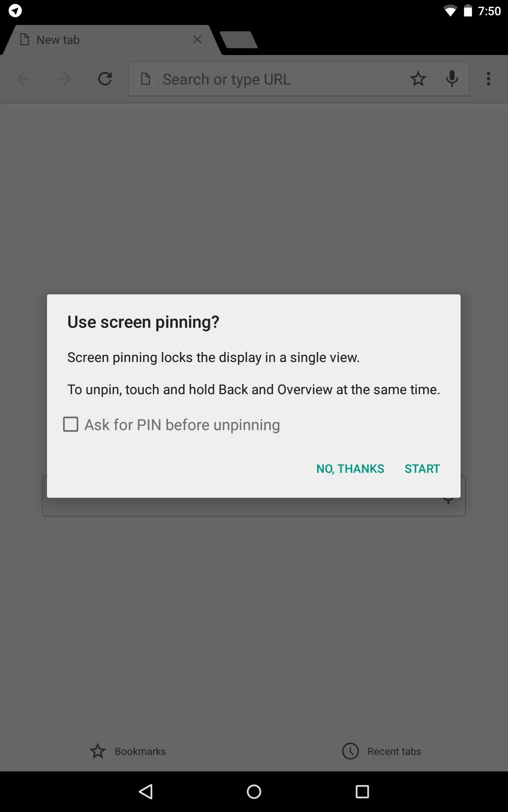508x812 pixels.
Task: Check the Ask for PIN before unpinning box
Action: (x=71, y=424)
